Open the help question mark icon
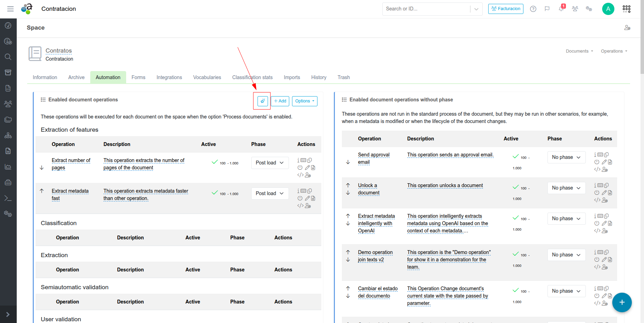The image size is (644, 323). pos(533,9)
